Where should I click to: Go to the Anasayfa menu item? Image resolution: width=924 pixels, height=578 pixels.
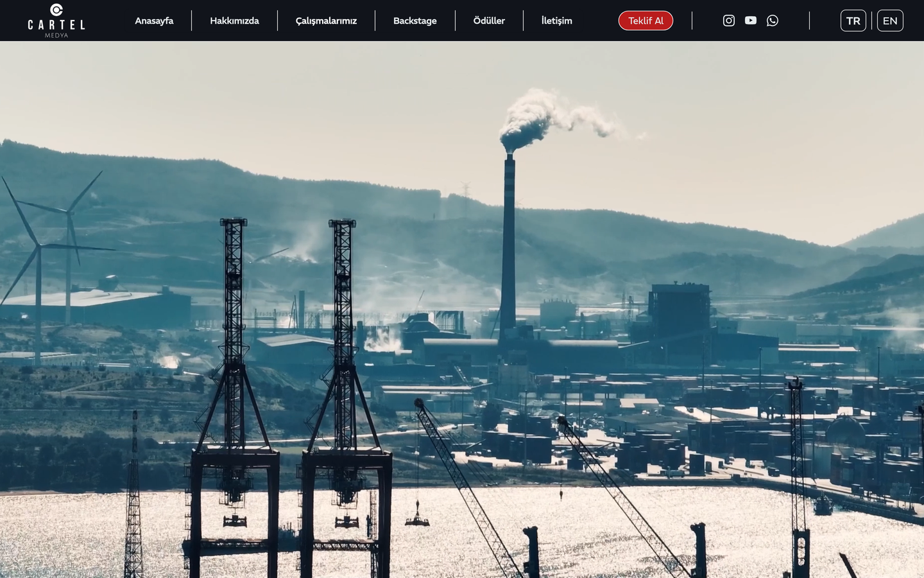(154, 21)
